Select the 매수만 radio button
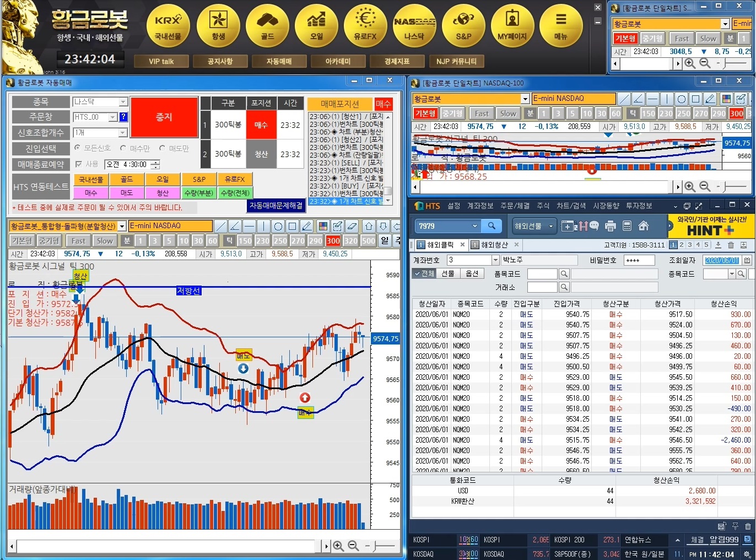The image size is (756, 560). (x=123, y=148)
